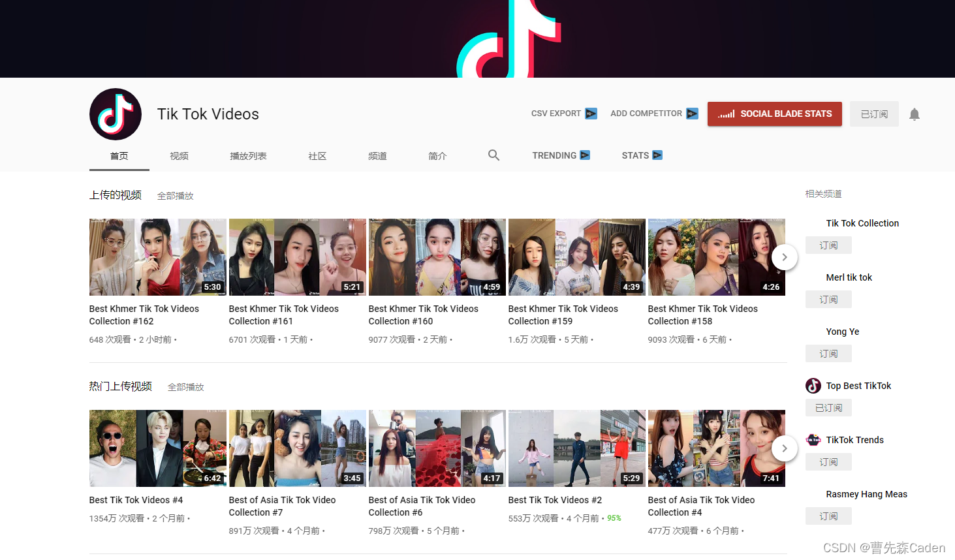Subscribe to Tik Tok Collection channel

click(x=828, y=245)
